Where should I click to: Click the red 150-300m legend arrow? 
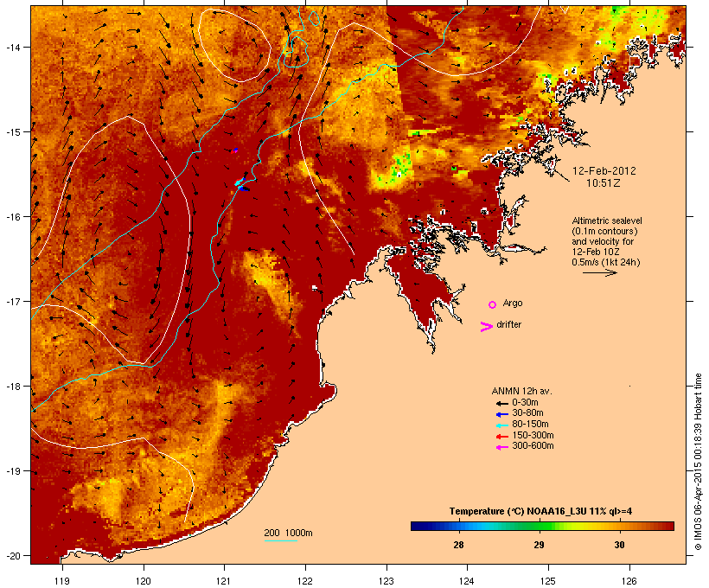click(x=502, y=437)
